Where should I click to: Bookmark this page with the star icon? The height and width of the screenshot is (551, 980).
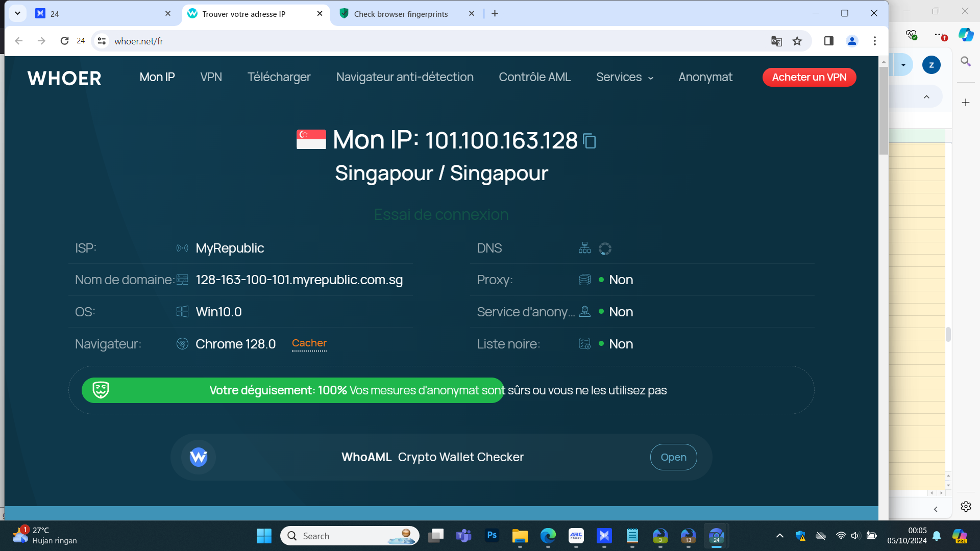click(797, 41)
